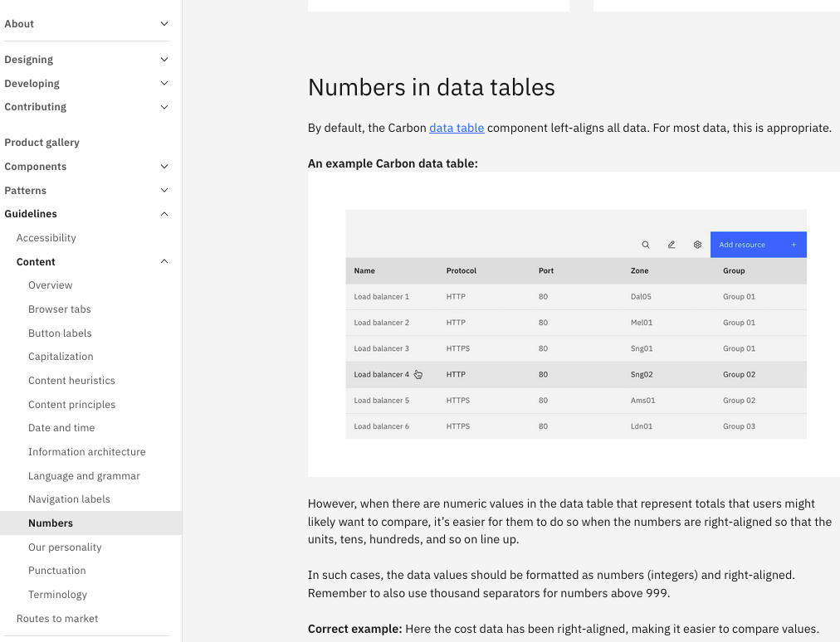Click the Zone column header
This screenshot has height=642, width=840.
click(640, 270)
